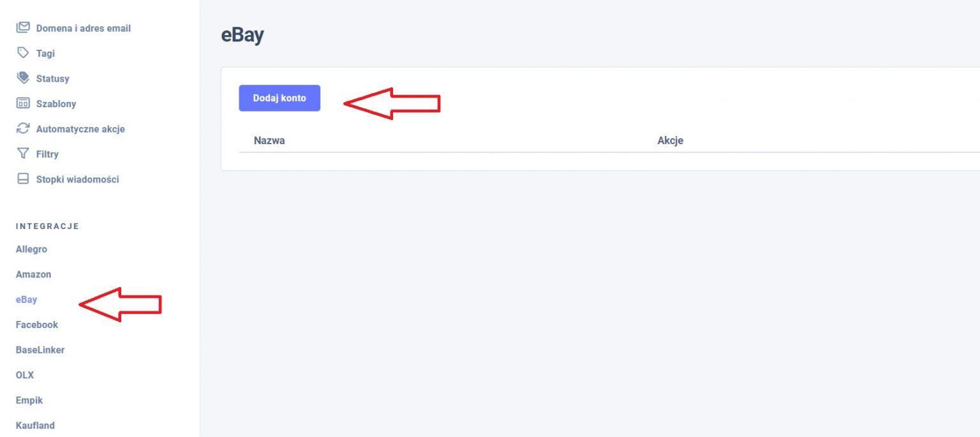
Task: Click the Akcje column header
Action: tap(670, 140)
